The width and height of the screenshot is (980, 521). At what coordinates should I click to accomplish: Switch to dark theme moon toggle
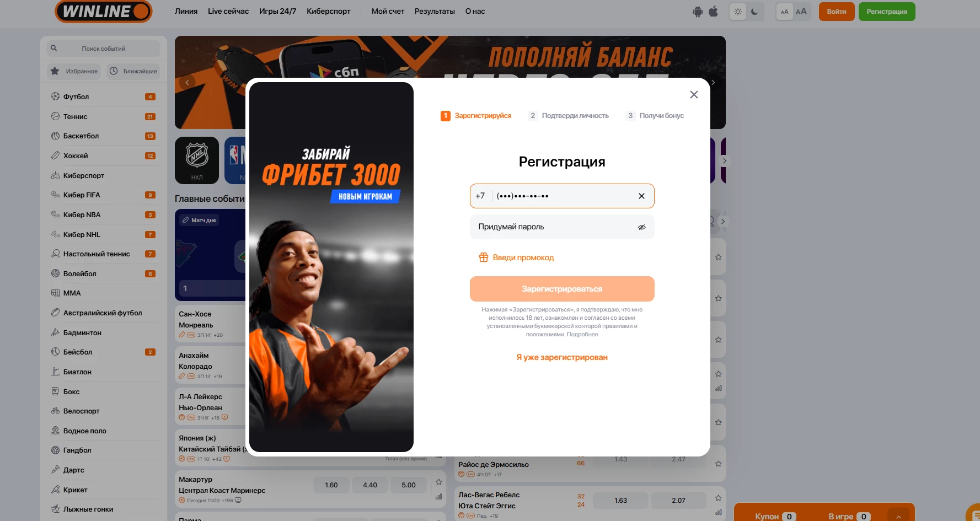[754, 12]
